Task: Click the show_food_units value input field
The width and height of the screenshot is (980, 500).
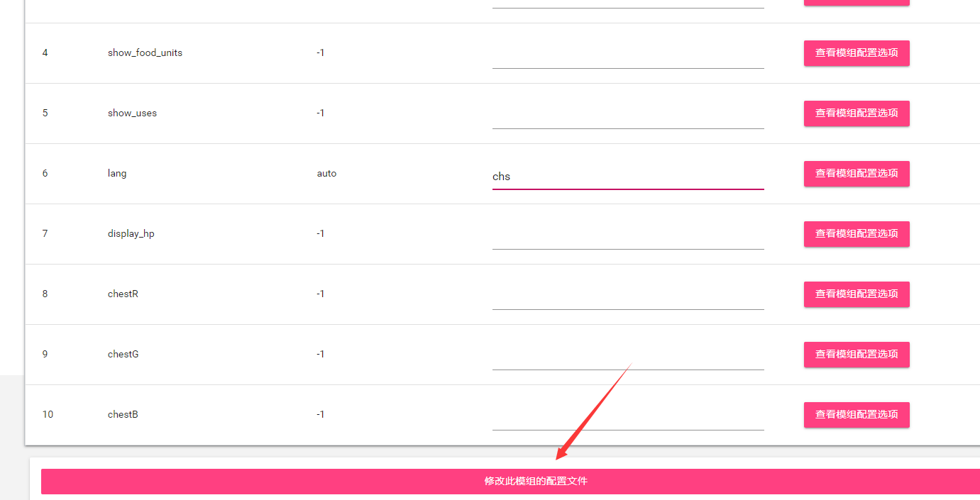Action: tap(628, 56)
